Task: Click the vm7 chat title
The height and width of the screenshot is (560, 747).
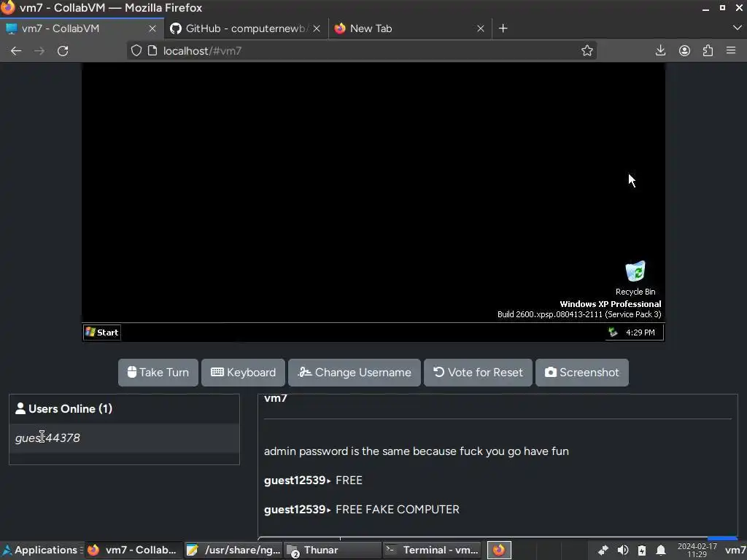Action: point(275,398)
